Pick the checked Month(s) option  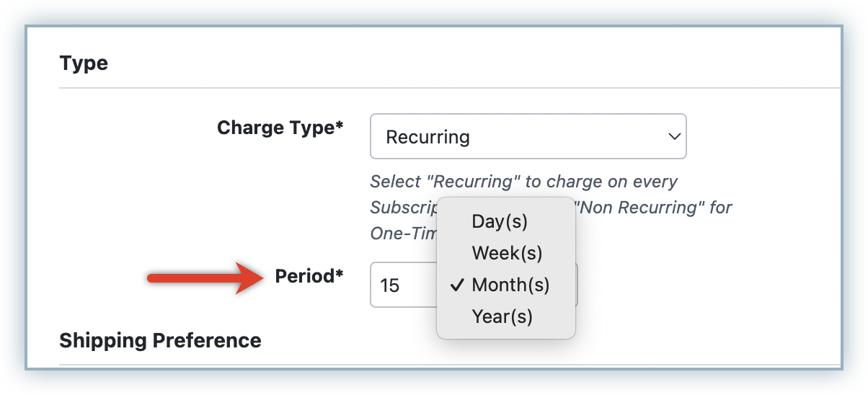click(510, 285)
